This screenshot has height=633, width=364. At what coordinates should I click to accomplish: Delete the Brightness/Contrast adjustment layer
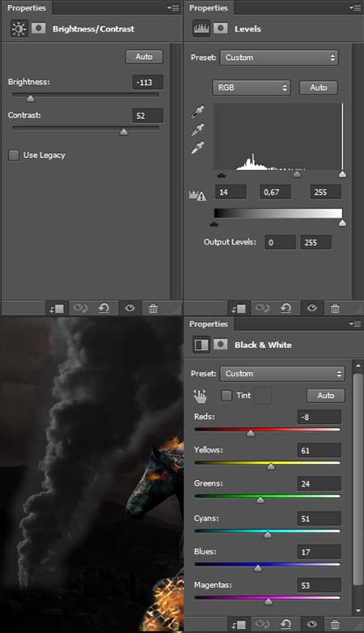coord(154,309)
